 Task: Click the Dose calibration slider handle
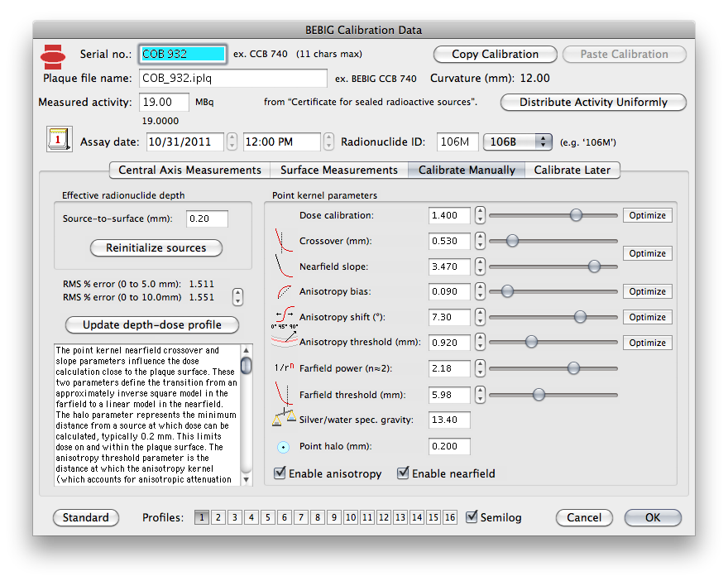pyautogui.click(x=576, y=215)
